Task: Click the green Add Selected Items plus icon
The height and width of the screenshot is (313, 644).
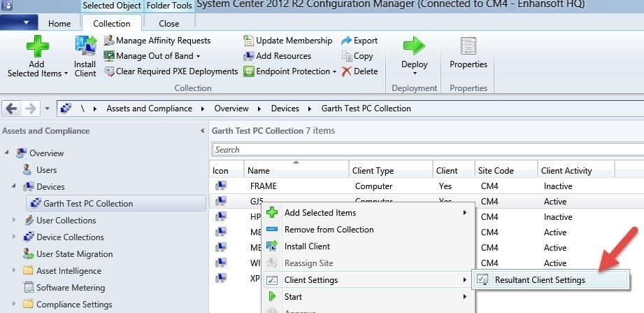Action: pos(37,46)
